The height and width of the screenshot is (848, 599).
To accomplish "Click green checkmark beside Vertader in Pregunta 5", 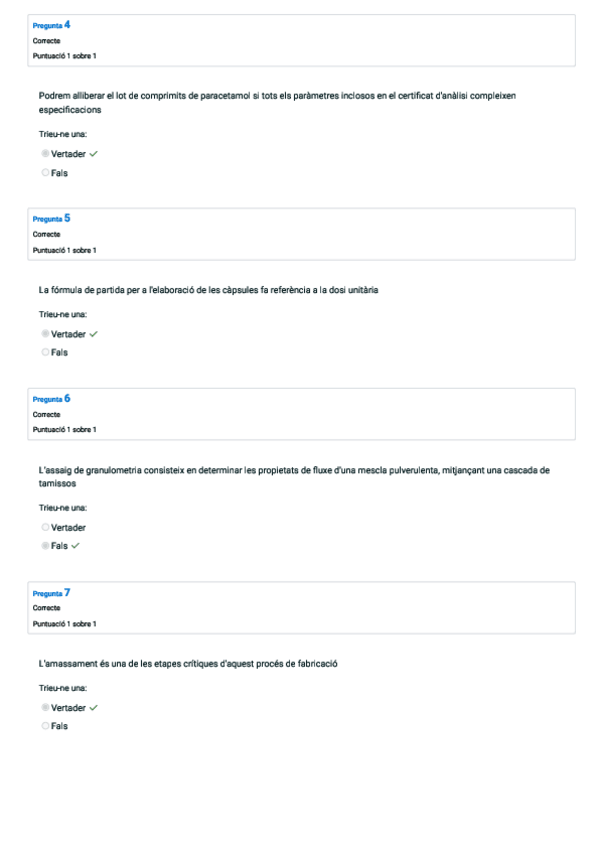I will coord(94,334).
